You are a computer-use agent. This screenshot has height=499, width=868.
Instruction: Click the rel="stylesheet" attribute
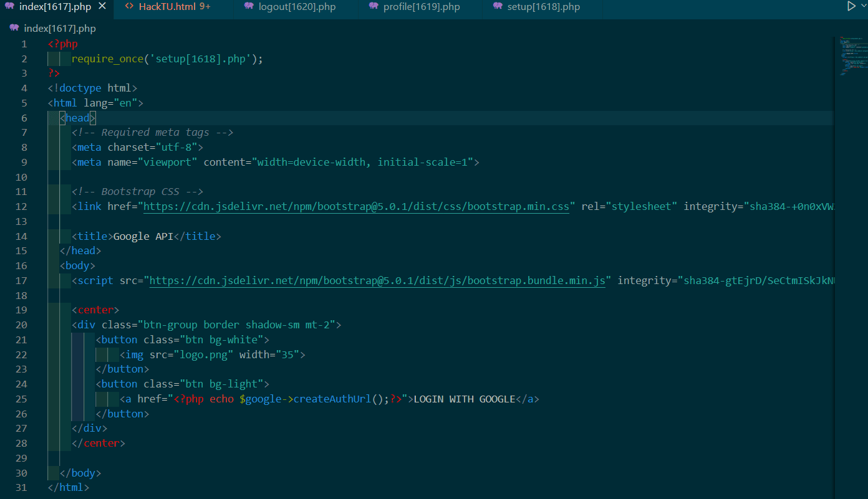pyautogui.click(x=629, y=206)
